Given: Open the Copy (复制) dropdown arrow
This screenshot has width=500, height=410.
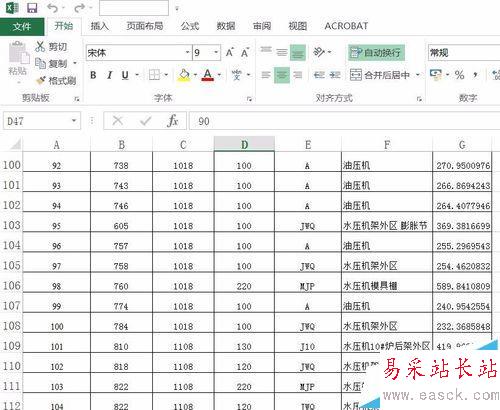Looking at the screenshot, I should tap(75, 63).
